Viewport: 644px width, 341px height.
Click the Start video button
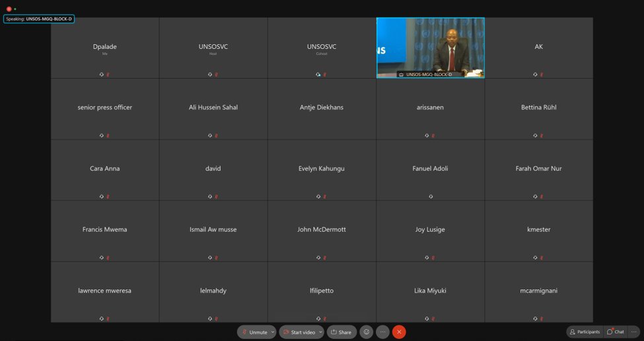(299, 332)
